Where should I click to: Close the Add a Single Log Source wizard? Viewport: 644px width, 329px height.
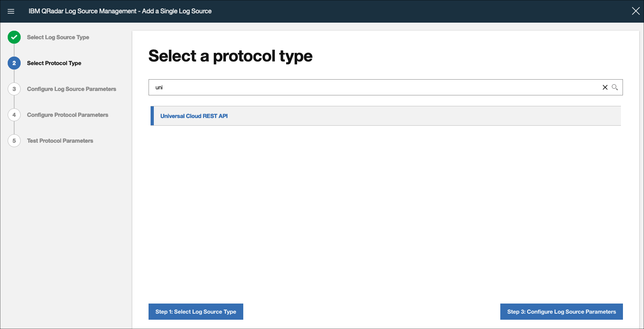pos(636,11)
